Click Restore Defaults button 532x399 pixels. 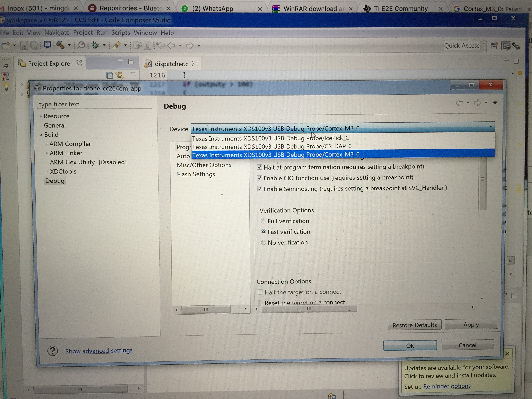415,325
